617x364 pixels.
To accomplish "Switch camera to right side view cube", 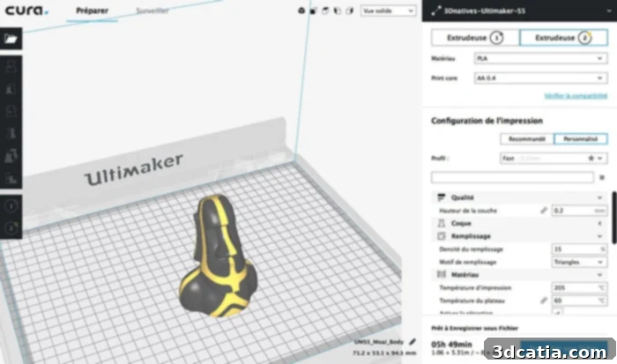I will [x=349, y=11].
